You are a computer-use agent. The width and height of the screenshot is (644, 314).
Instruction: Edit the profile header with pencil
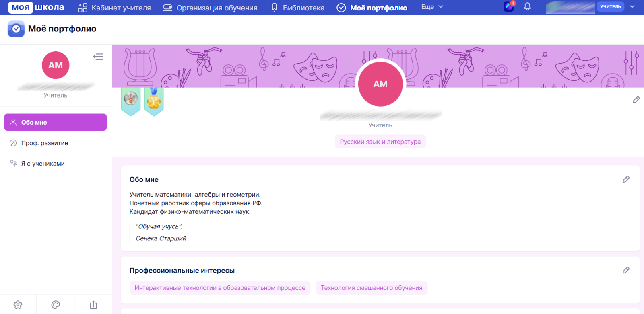click(636, 100)
